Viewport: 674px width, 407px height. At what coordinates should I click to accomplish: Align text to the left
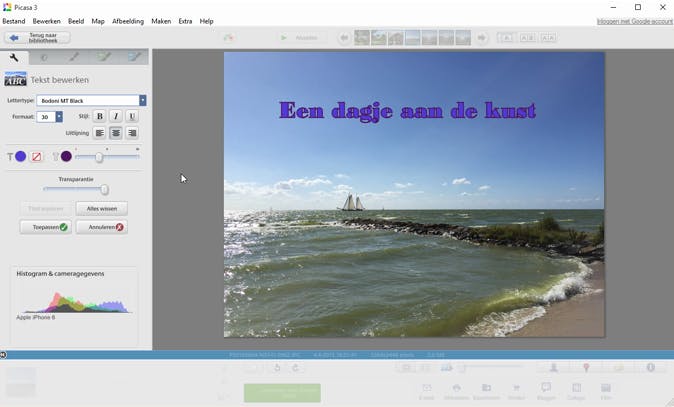(x=99, y=133)
